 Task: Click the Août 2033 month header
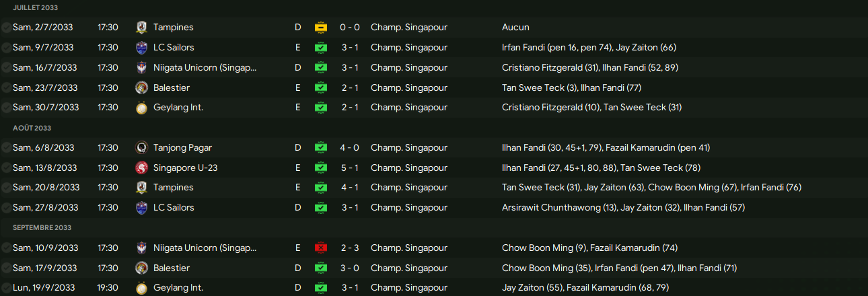point(32,128)
